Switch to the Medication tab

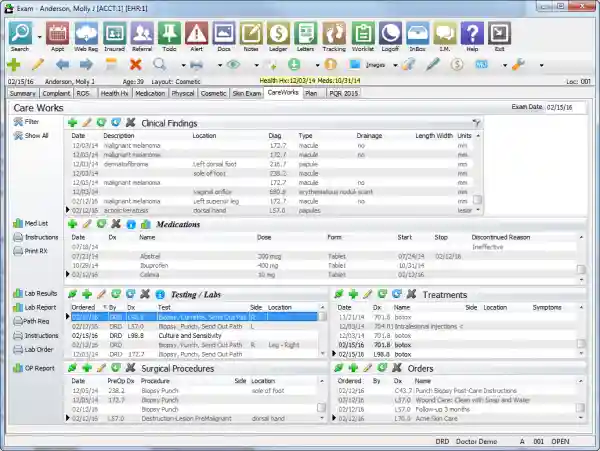150,93
